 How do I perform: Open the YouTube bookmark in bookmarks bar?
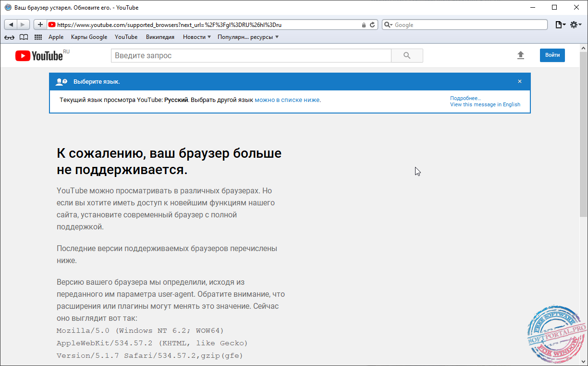pos(126,37)
